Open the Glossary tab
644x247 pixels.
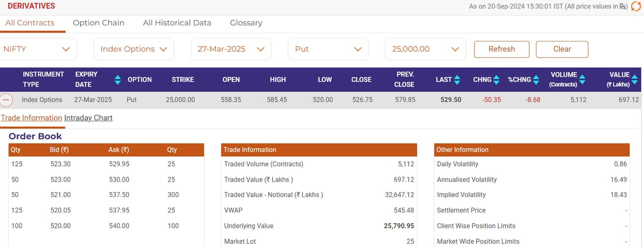pyautogui.click(x=246, y=22)
